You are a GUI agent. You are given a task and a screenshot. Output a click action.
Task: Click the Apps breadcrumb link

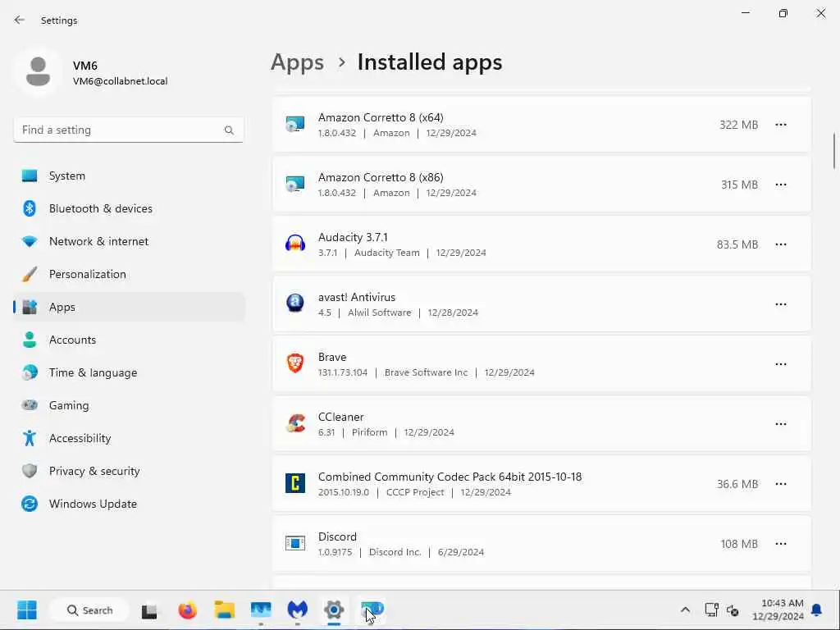coord(297,62)
